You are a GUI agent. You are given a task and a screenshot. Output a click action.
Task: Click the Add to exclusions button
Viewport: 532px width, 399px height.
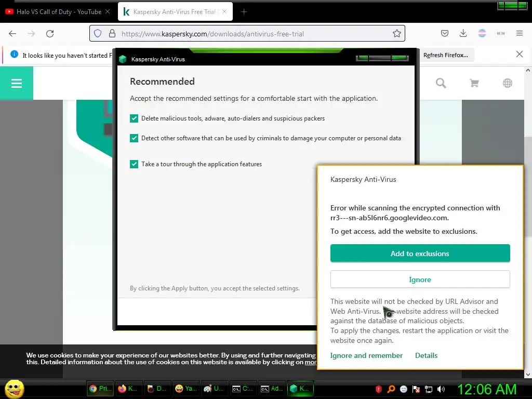click(x=420, y=253)
